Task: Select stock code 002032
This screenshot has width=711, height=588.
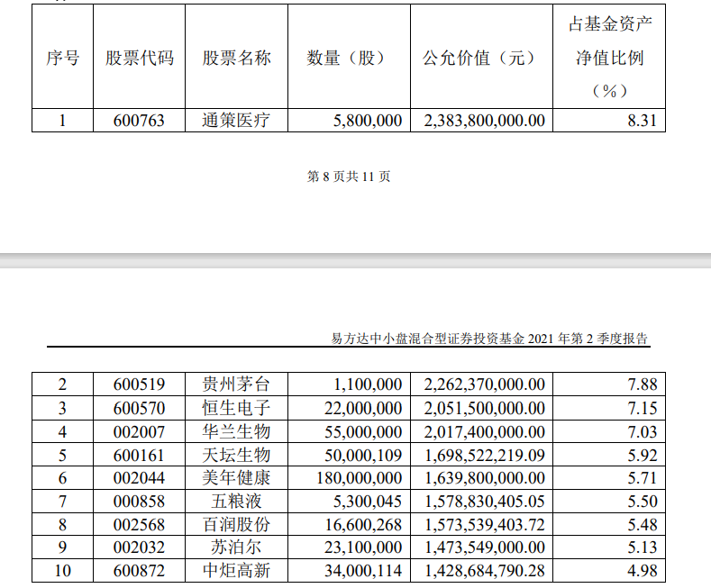Action: point(139,547)
